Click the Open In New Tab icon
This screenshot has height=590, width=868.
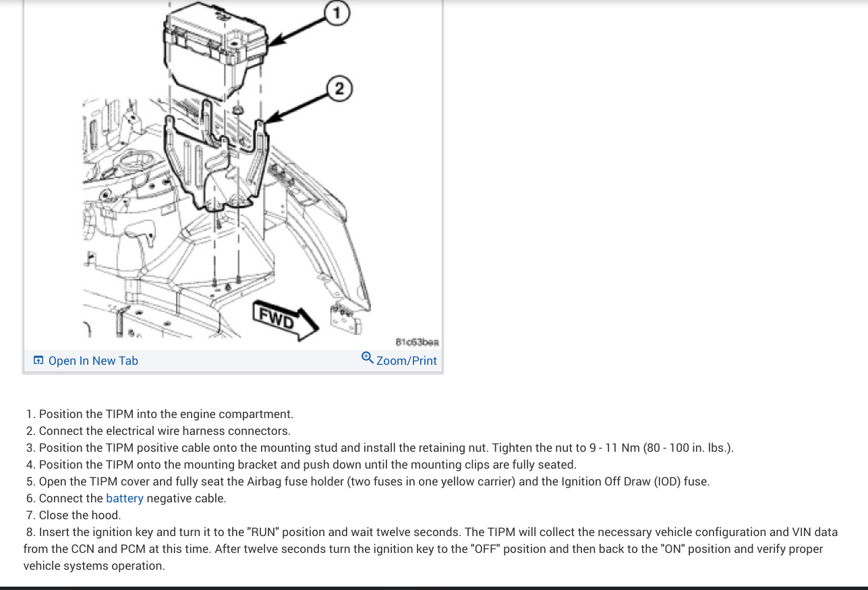click(38, 361)
